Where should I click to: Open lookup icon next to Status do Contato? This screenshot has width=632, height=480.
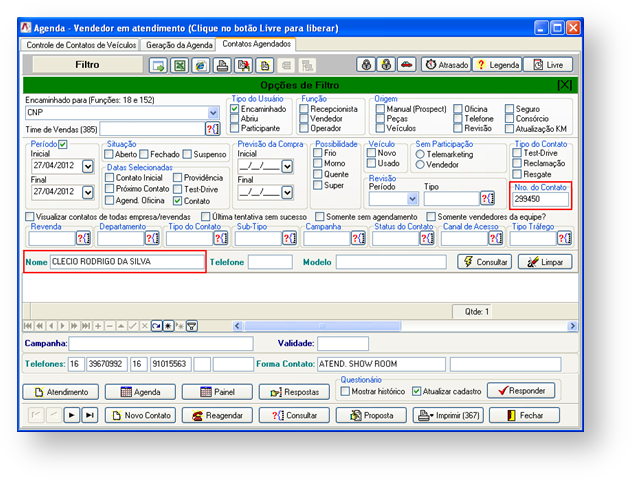(427, 238)
